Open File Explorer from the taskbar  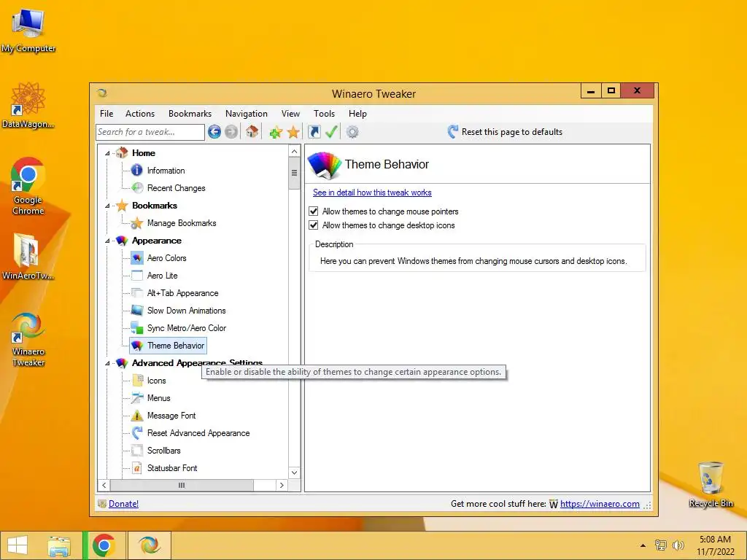click(x=59, y=545)
